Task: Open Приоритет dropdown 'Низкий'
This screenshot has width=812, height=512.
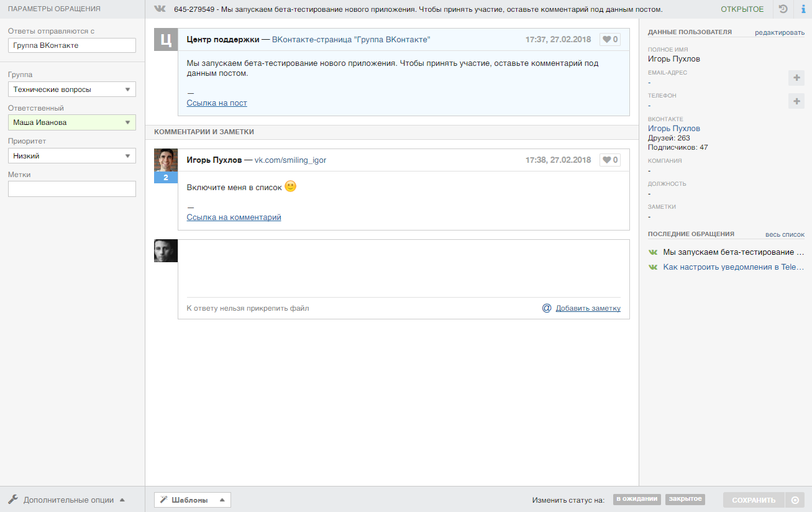Action: [x=72, y=156]
